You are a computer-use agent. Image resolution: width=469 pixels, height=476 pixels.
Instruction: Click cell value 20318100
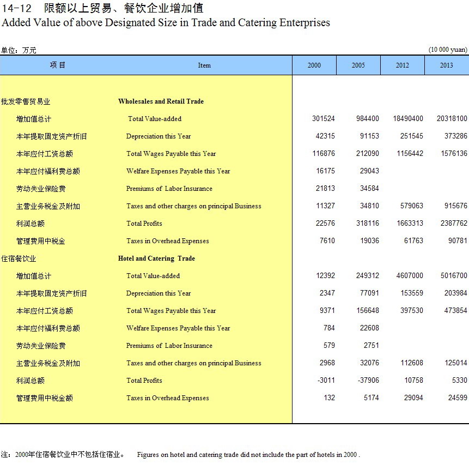click(452, 118)
